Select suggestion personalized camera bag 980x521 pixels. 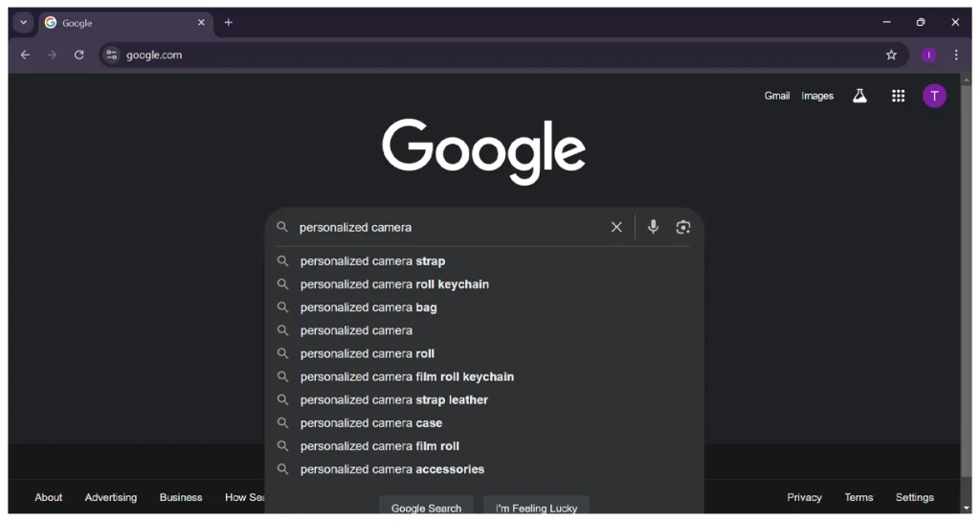(484, 307)
